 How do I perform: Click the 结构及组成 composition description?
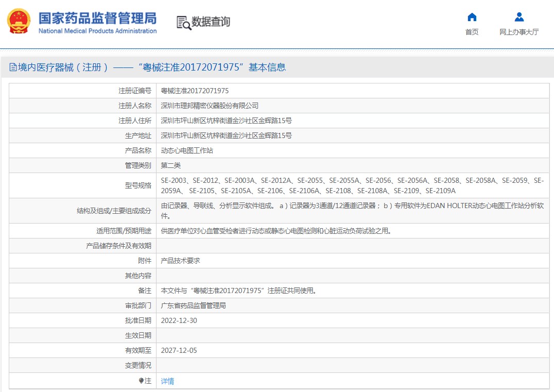click(352, 211)
